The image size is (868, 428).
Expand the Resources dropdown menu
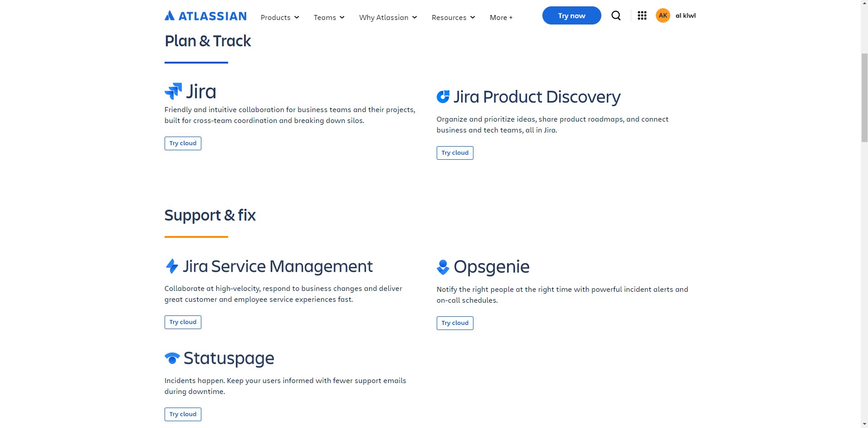pyautogui.click(x=454, y=17)
